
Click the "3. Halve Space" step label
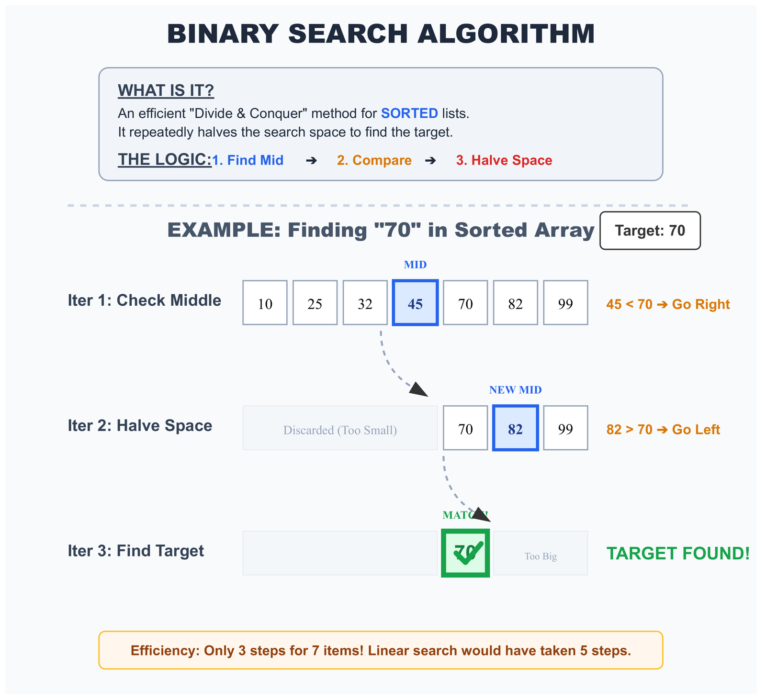(x=504, y=160)
